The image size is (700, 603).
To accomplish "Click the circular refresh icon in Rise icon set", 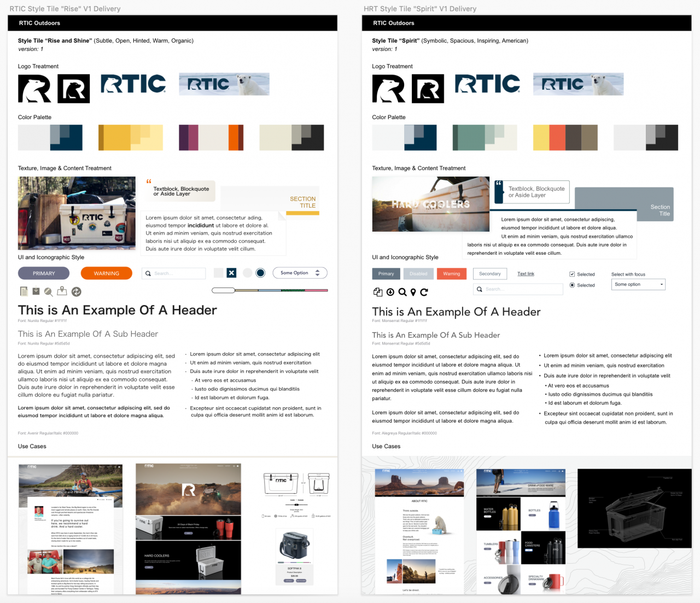I will coord(77,291).
